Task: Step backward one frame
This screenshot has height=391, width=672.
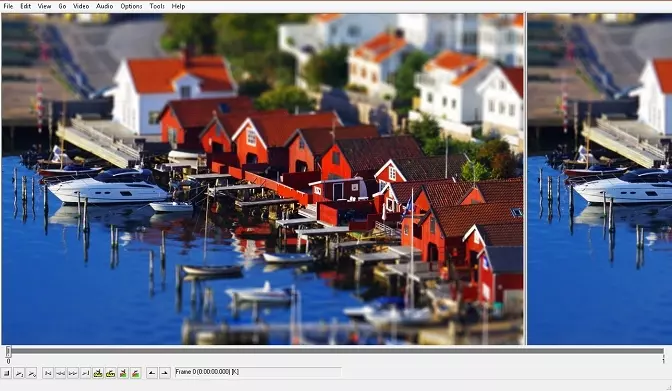Action: tap(60, 373)
